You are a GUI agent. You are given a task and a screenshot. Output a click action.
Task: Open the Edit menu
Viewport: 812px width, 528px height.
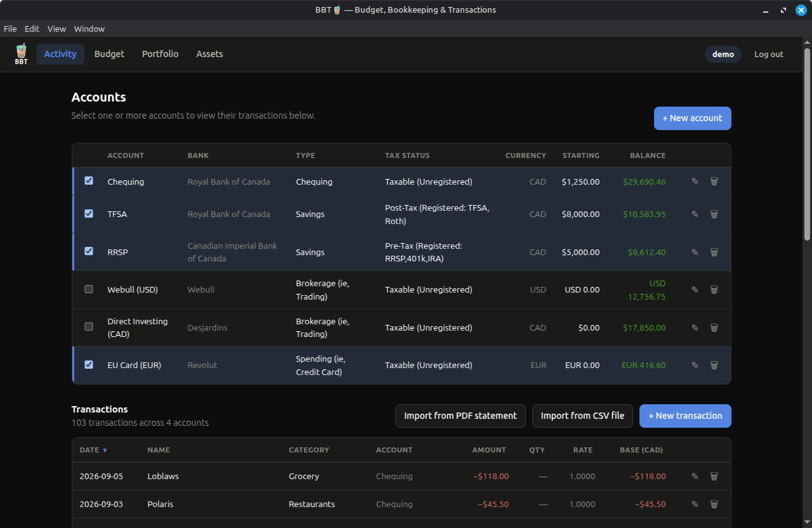(x=32, y=29)
